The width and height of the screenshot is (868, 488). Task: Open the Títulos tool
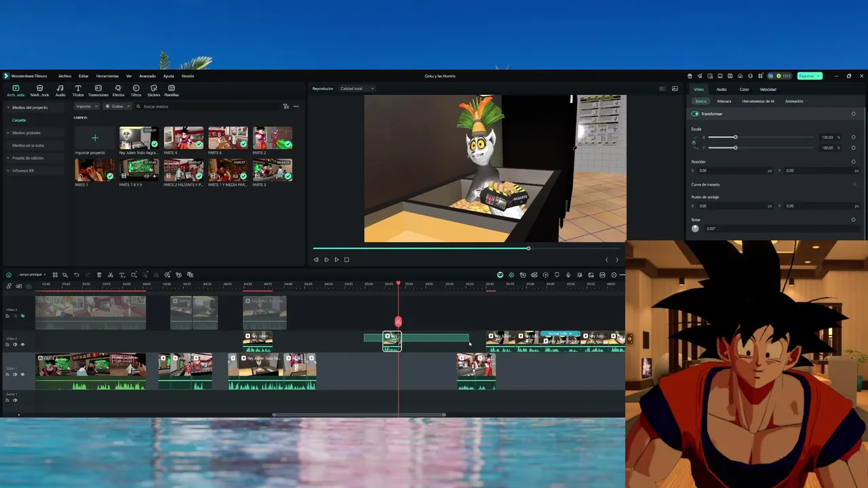point(78,90)
